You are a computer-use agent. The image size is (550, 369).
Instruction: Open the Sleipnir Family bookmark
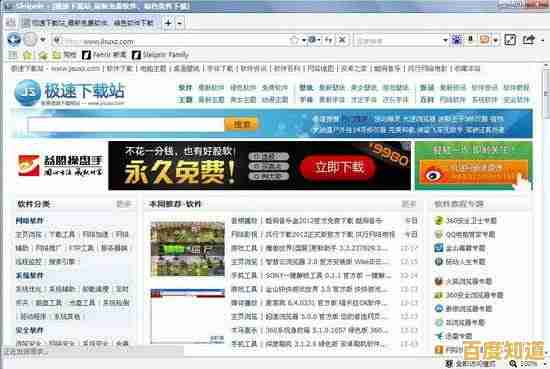click(160, 55)
